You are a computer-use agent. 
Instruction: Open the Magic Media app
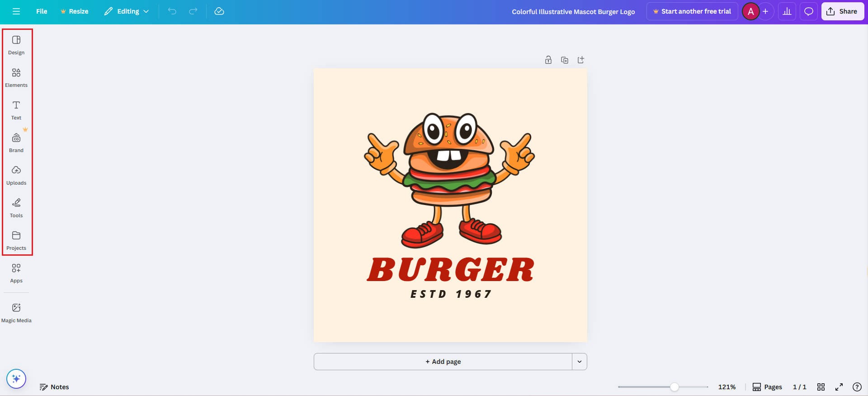16,313
